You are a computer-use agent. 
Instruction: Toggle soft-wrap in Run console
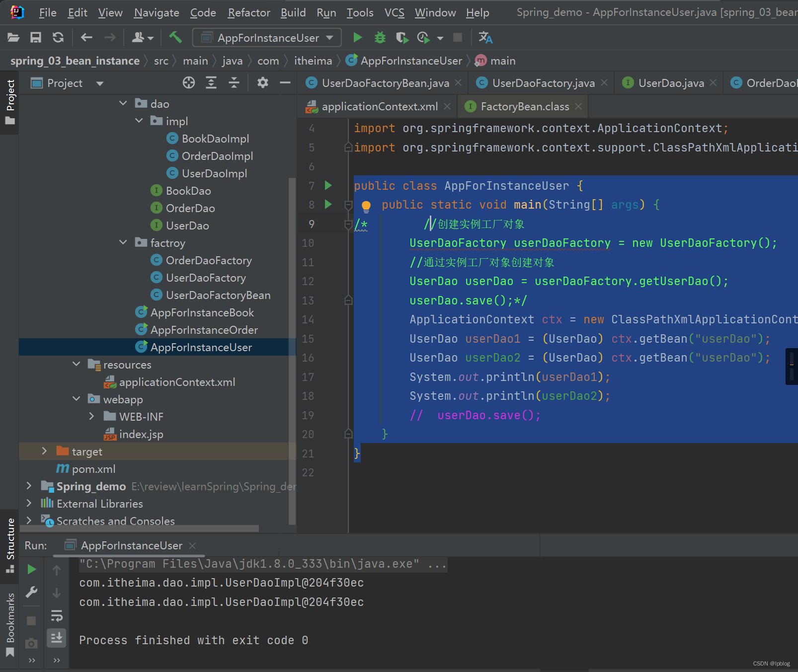tap(57, 616)
